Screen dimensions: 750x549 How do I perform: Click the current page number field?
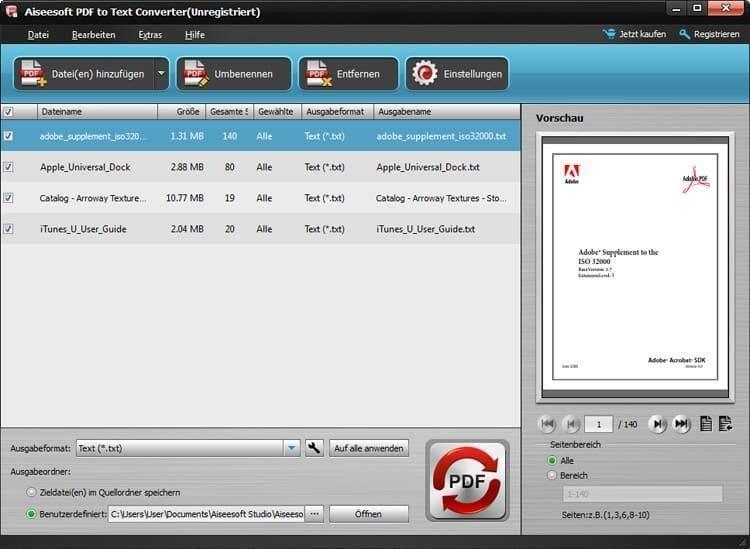click(598, 424)
